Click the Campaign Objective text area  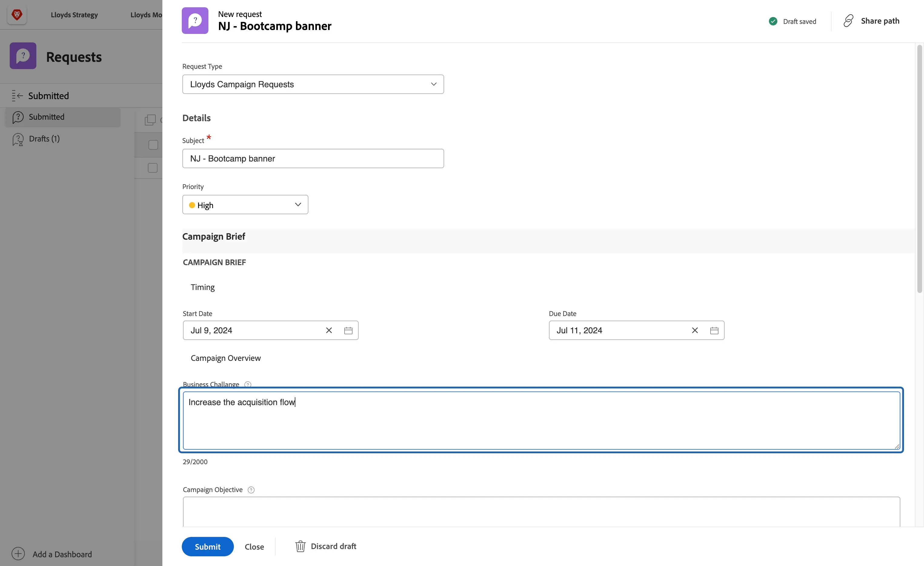(x=541, y=512)
